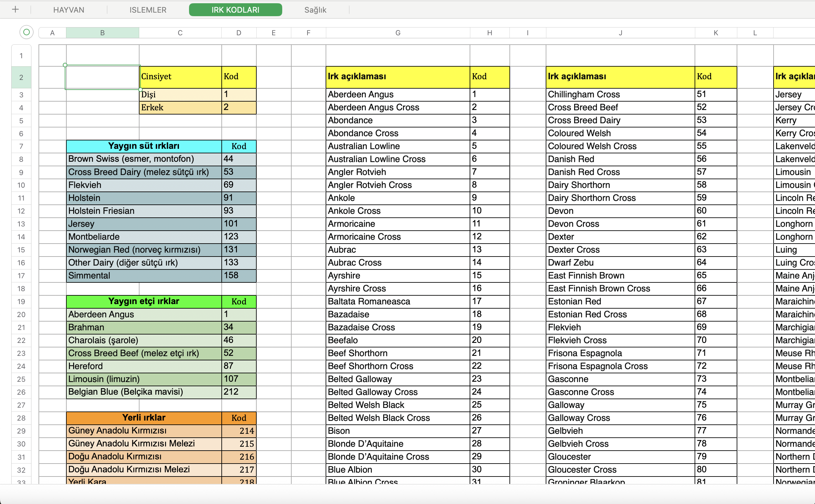
Task: Click the add new sheet plus icon
Action: coord(15,9)
